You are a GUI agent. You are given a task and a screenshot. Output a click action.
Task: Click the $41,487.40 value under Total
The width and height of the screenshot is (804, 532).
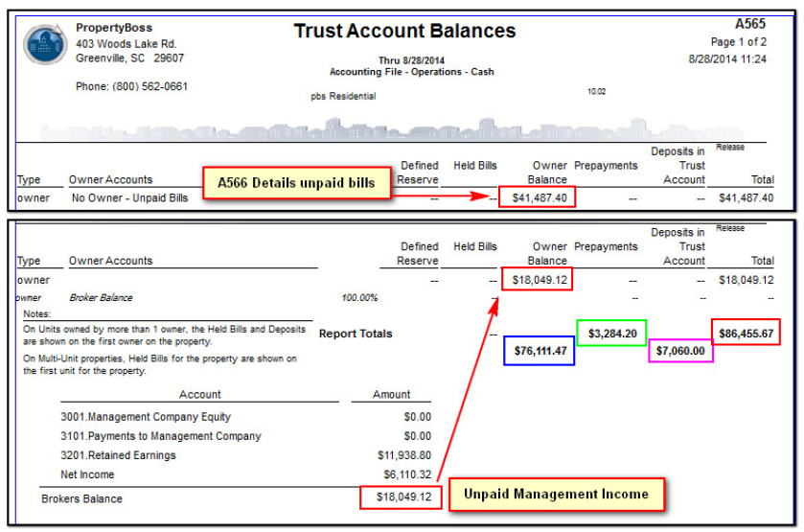coord(747,198)
